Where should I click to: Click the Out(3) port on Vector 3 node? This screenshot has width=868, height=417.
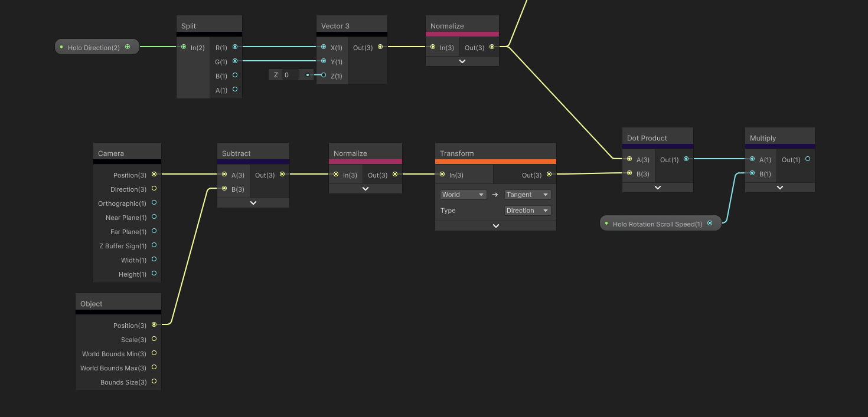tap(380, 47)
